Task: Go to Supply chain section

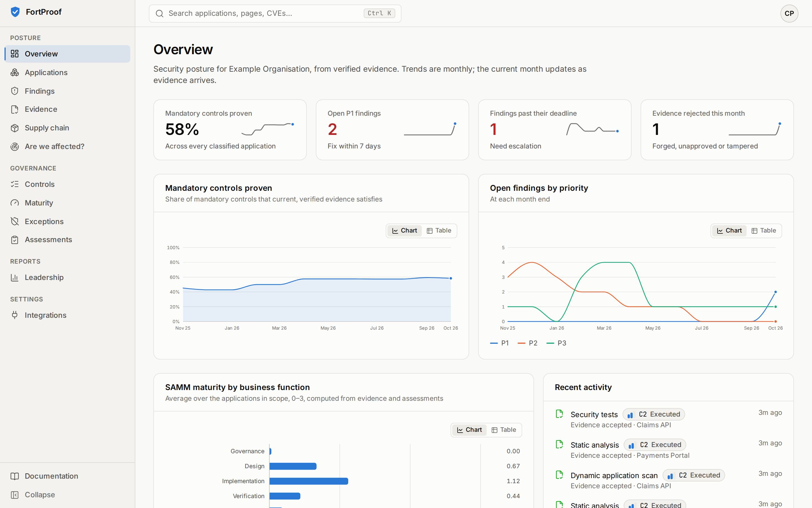Action: pyautogui.click(x=67, y=128)
